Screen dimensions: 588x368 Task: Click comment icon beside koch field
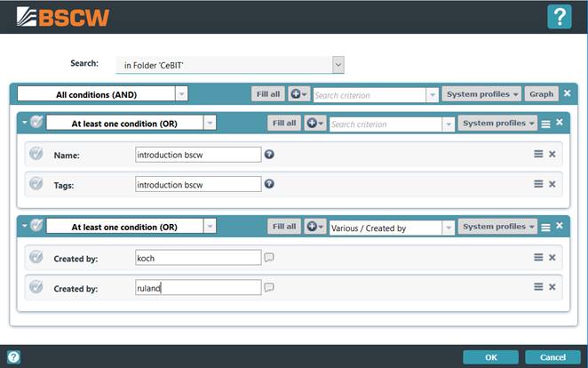click(269, 258)
